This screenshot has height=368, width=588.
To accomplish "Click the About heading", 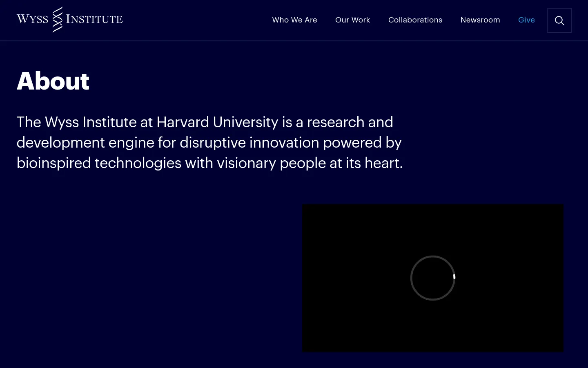I will coord(53,81).
